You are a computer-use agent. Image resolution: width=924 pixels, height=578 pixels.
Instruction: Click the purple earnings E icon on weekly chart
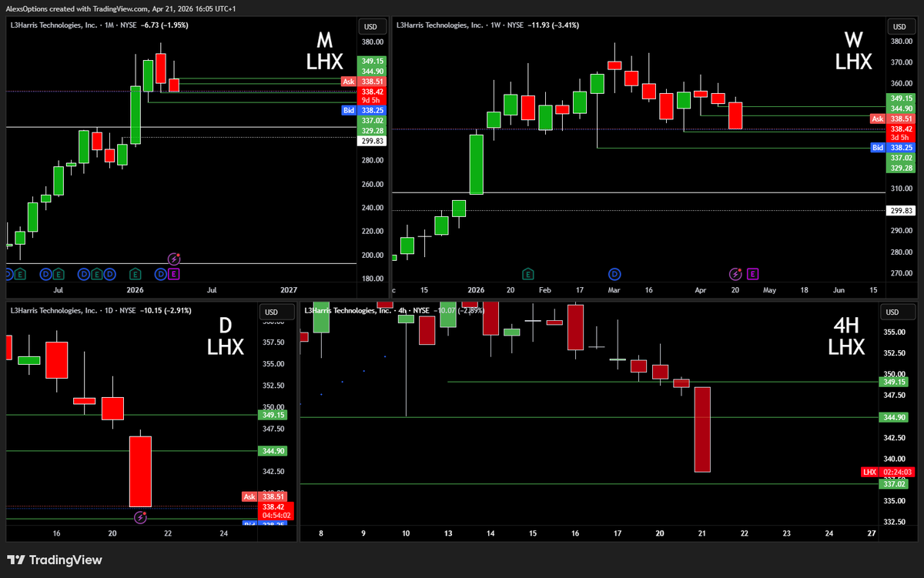coord(752,273)
